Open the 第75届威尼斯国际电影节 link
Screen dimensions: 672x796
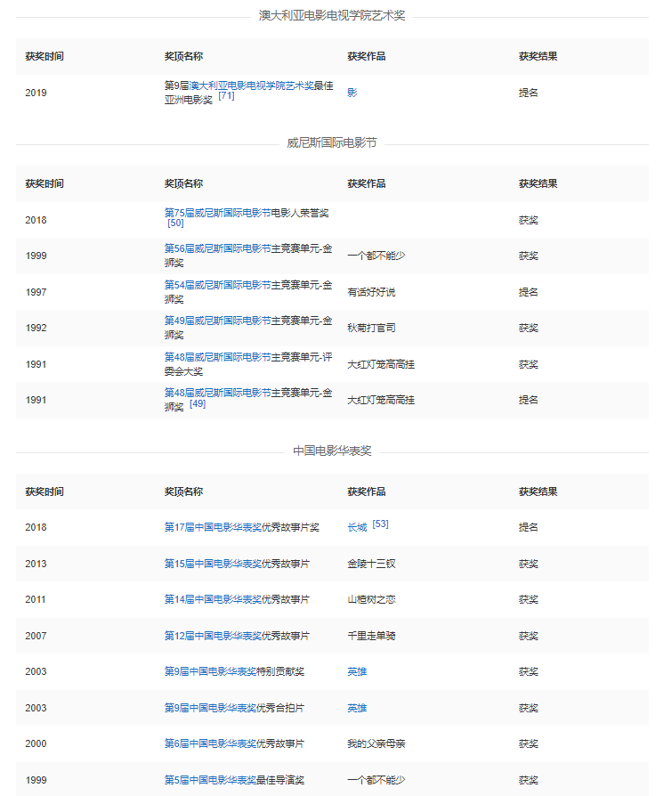point(217,213)
